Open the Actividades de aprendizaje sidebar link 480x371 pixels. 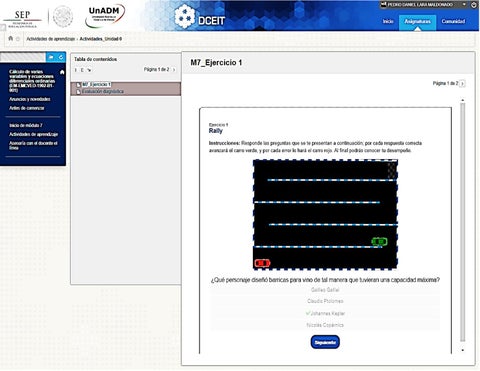pyautogui.click(x=34, y=134)
